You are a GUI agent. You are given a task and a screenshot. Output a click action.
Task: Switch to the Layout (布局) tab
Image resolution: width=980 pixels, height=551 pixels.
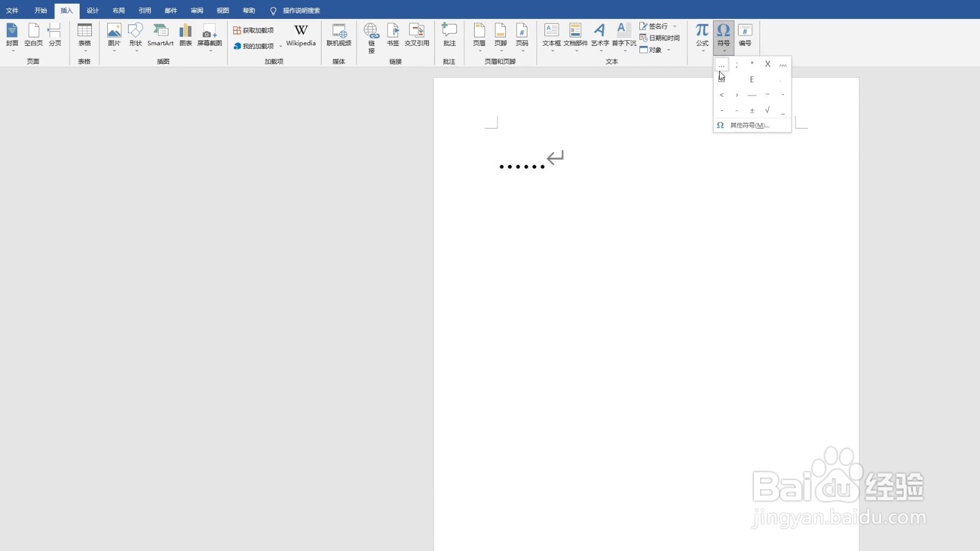click(x=119, y=10)
